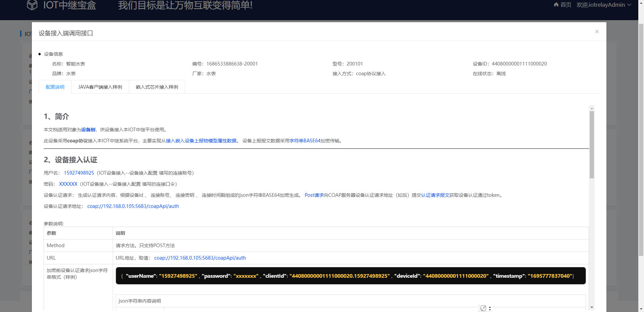Open the 嵌入式芯片接入样例 tab
The height and width of the screenshot is (312, 644).
click(157, 87)
